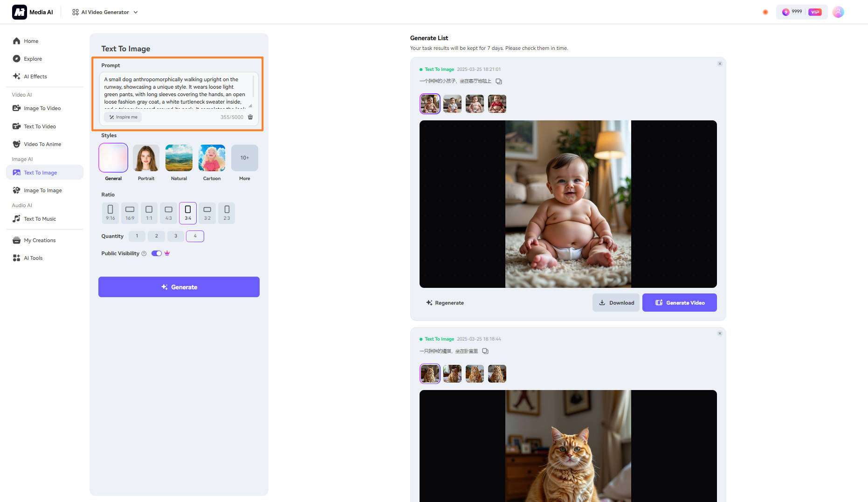The image size is (868, 502).
Task: Select the second baby thumbnail
Action: (x=452, y=104)
